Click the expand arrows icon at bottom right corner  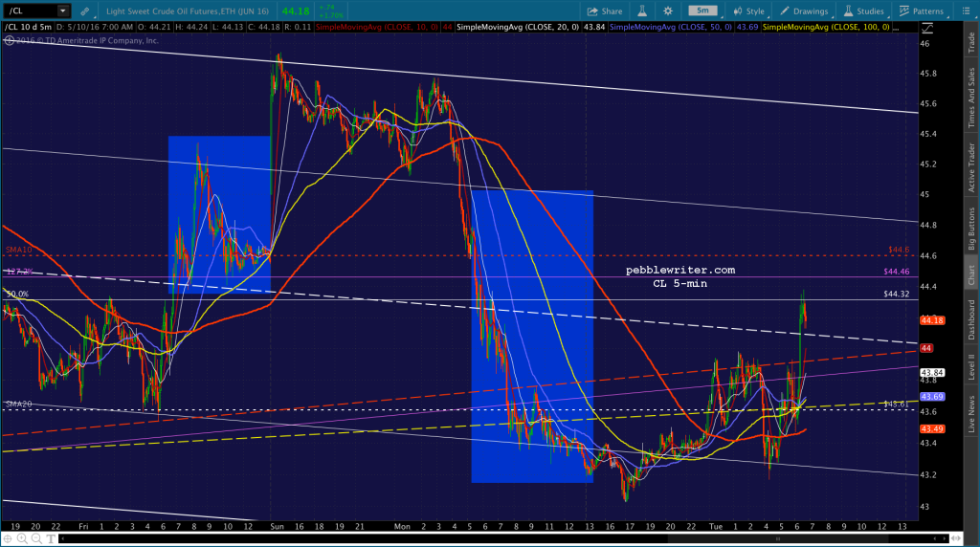coord(956,538)
